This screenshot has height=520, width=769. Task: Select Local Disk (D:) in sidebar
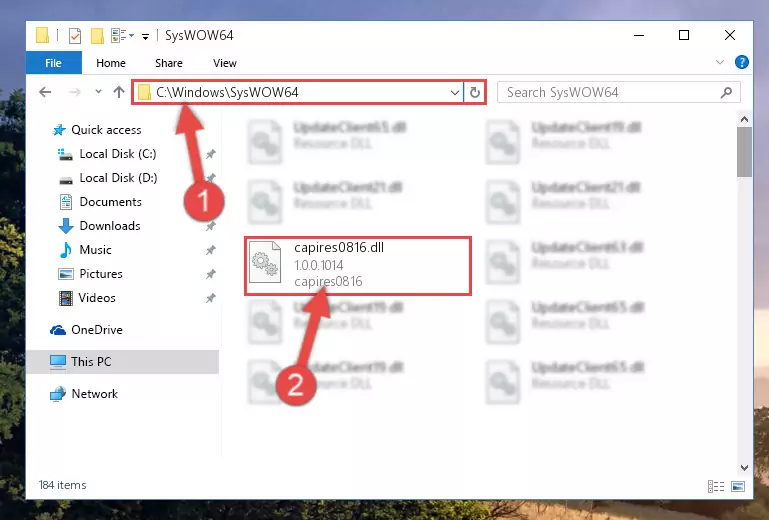click(x=118, y=178)
